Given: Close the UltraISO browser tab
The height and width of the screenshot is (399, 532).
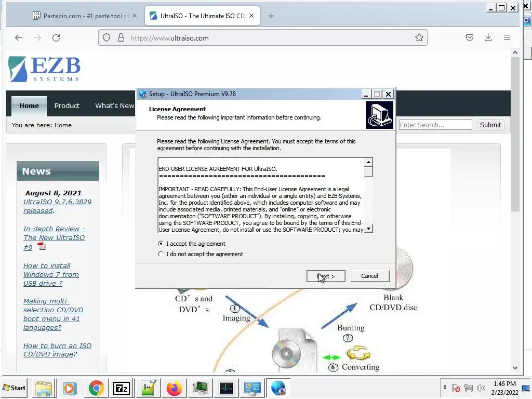Looking at the screenshot, I should (251, 16).
